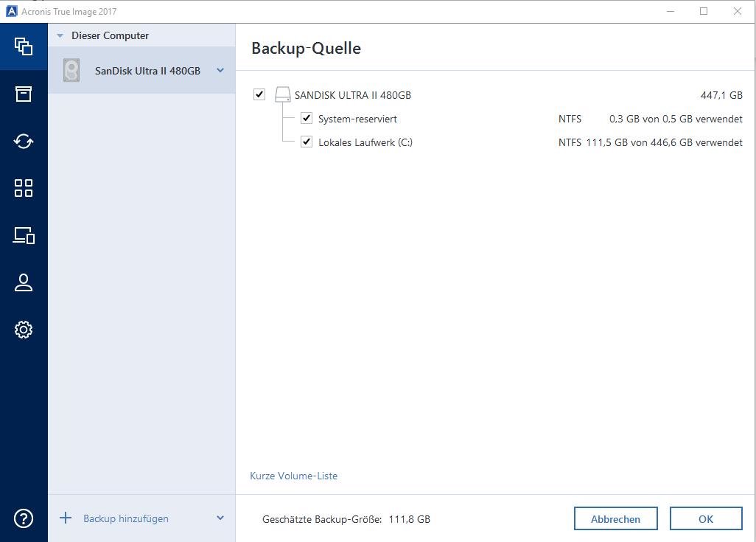Minimize the Acronis True Image window
Screen dimensions: 756x542
[671, 11]
